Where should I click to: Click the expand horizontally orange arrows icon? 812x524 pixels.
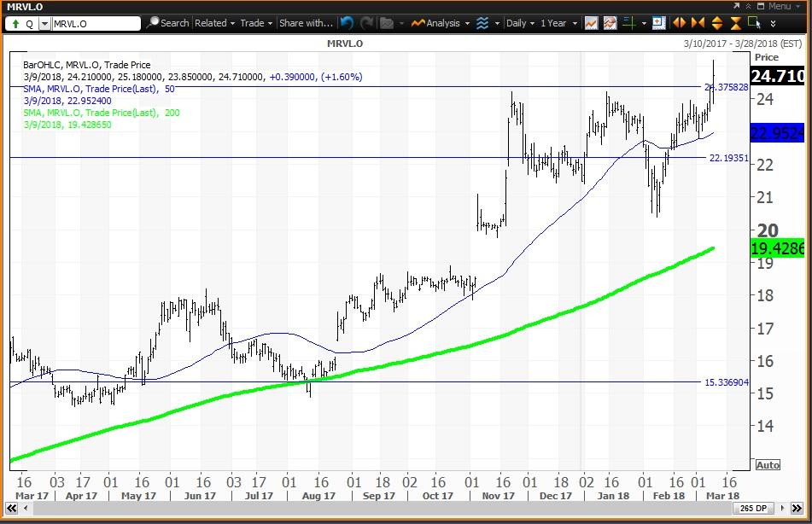pos(679,23)
